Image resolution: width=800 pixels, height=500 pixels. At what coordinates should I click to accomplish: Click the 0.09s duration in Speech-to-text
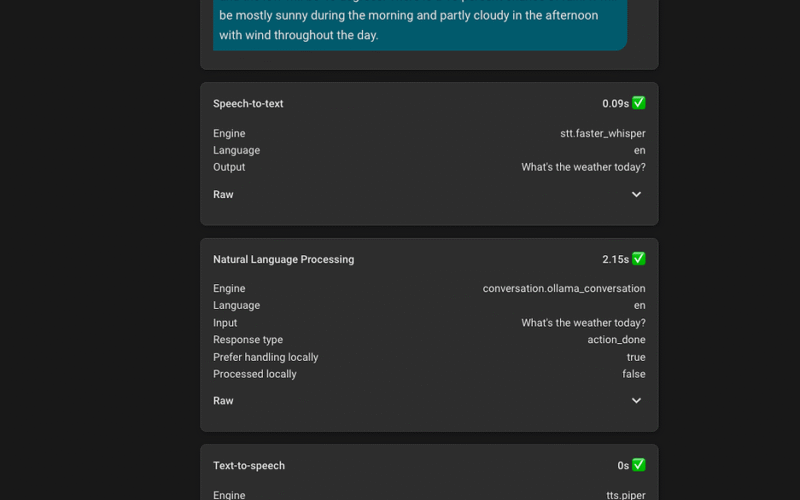coord(615,104)
